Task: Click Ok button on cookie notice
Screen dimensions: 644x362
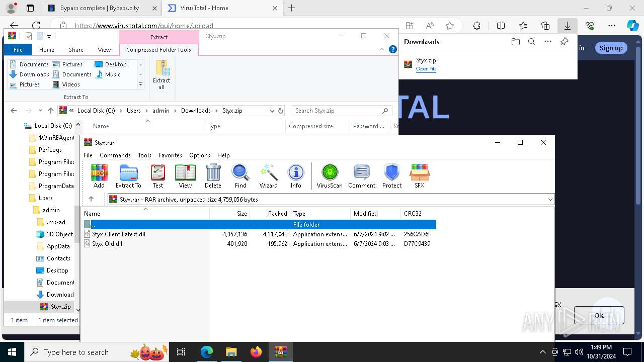Action: click(x=599, y=315)
